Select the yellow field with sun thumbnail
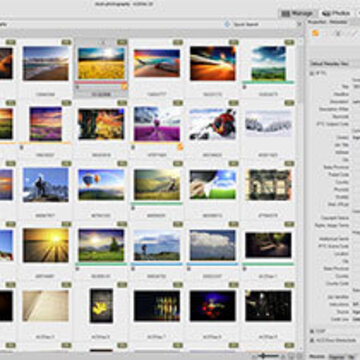Image resolution: width=360 pixels, height=360 pixels. (x=101, y=63)
